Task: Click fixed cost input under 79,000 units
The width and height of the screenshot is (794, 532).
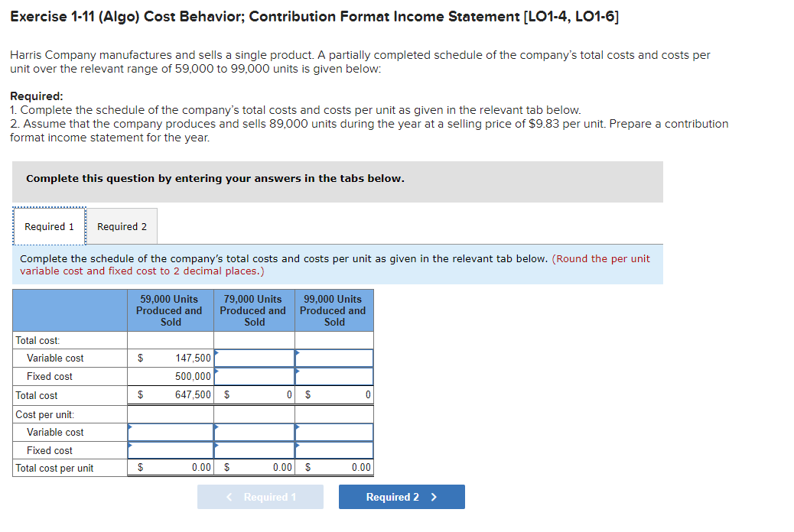Action: pyautogui.click(x=254, y=376)
